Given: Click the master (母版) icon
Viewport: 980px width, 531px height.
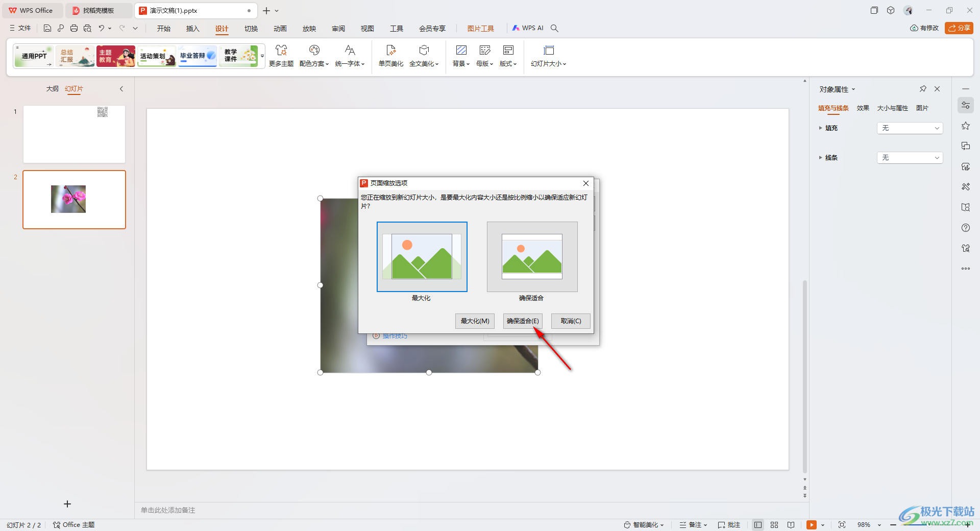Looking at the screenshot, I should pyautogui.click(x=484, y=51).
